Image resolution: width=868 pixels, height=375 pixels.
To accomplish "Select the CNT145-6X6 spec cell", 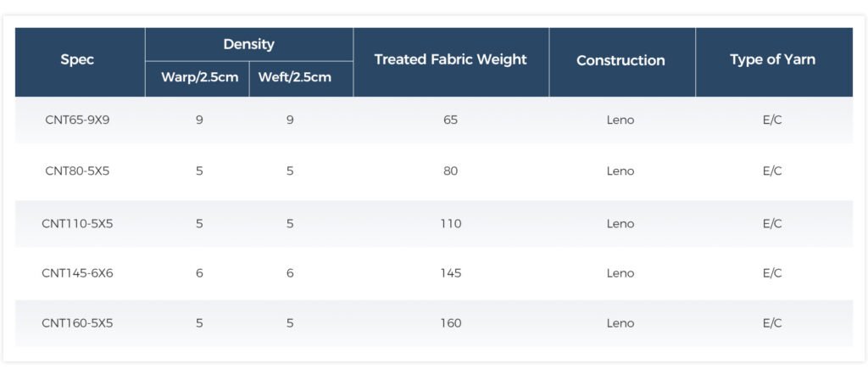I will click(x=77, y=273).
